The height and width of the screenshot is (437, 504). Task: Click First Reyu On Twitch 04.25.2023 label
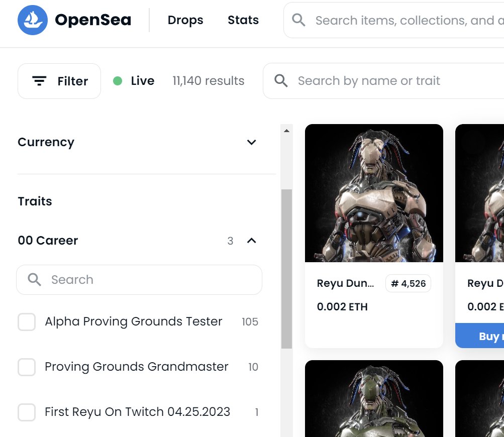pyautogui.click(x=138, y=412)
